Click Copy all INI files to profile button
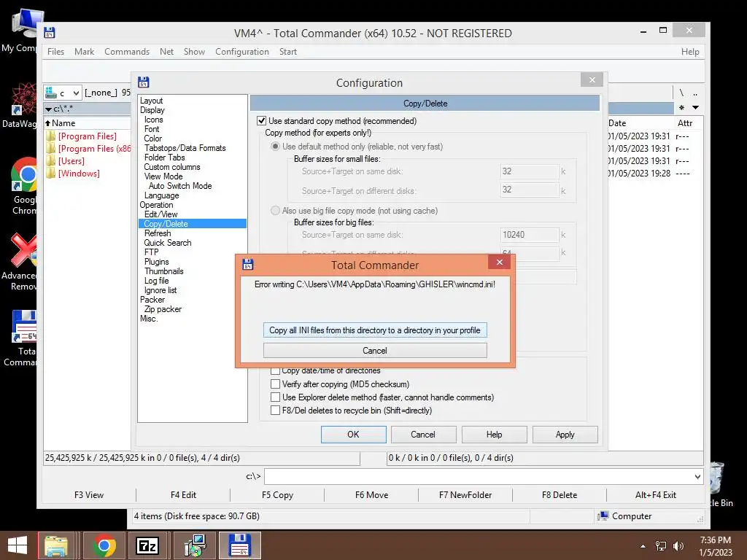Screen dimensions: 747x560 pyautogui.click(x=375, y=330)
